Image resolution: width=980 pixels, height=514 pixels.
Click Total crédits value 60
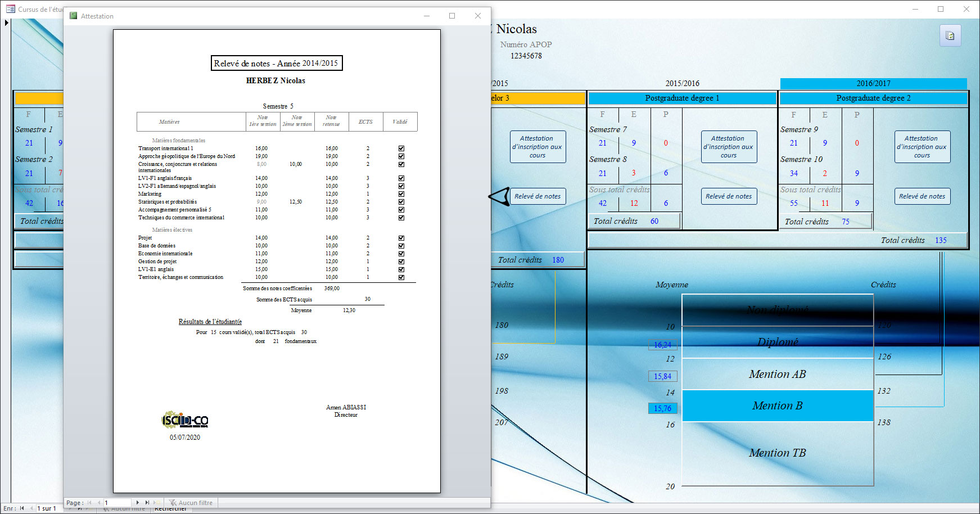pos(654,221)
